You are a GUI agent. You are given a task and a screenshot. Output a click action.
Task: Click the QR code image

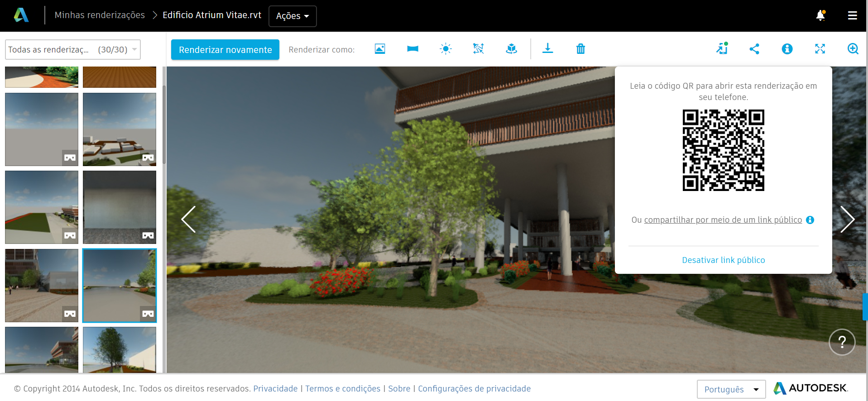coord(723,150)
